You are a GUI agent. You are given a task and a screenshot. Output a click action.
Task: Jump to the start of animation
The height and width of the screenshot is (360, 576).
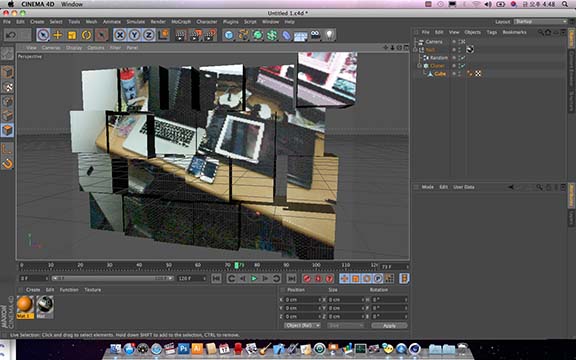[216, 278]
